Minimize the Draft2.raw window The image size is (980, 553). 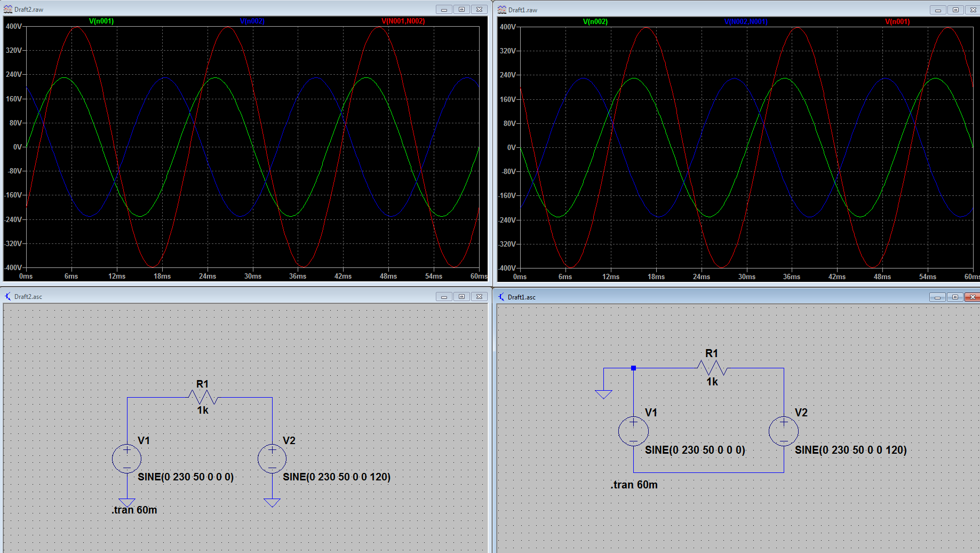point(444,9)
